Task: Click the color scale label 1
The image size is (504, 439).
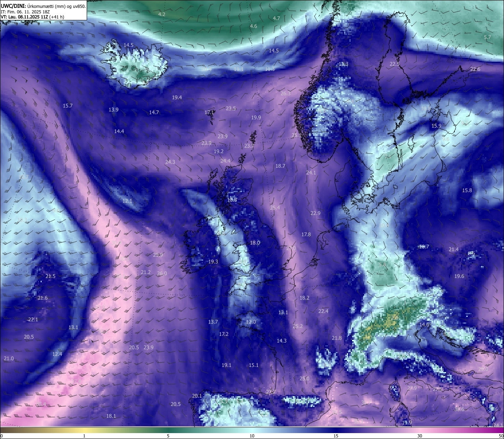Action: 84,436
